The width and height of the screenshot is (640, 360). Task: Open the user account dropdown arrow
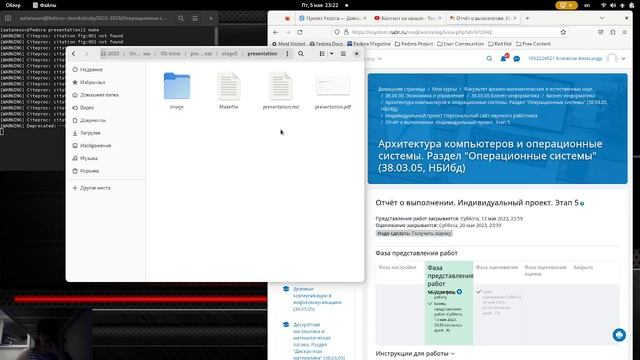point(624,59)
